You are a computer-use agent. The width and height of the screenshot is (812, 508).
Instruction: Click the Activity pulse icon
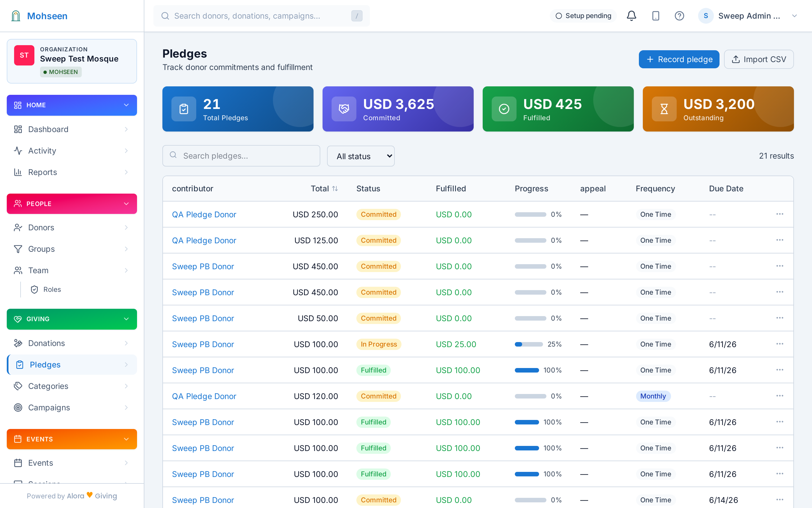coord(18,151)
